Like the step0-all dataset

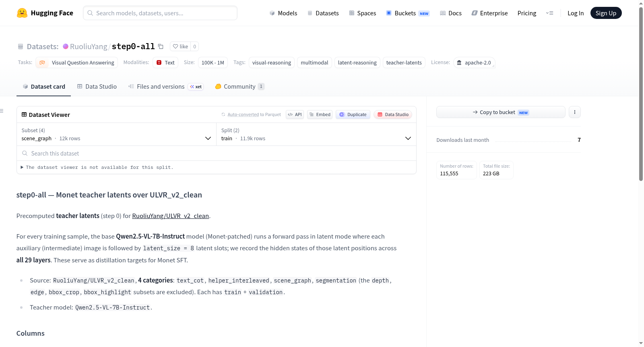(x=180, y=46)
